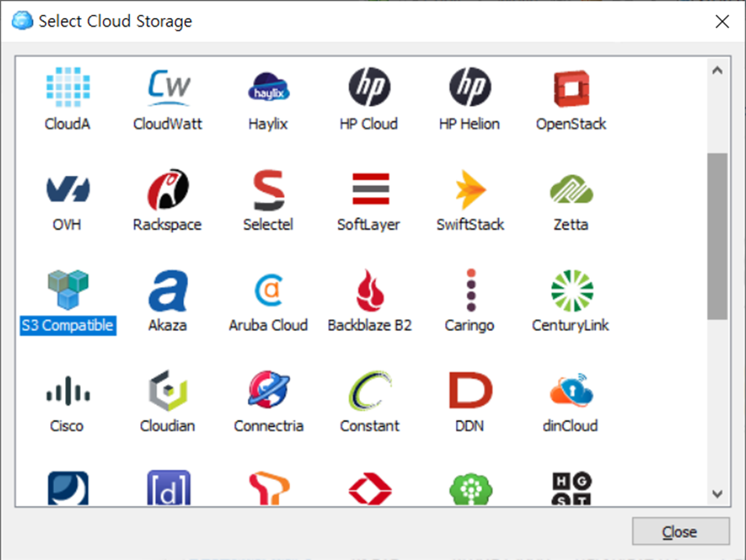
Task: Choose the Selectel S icon
Action: (x=269, y=190)
